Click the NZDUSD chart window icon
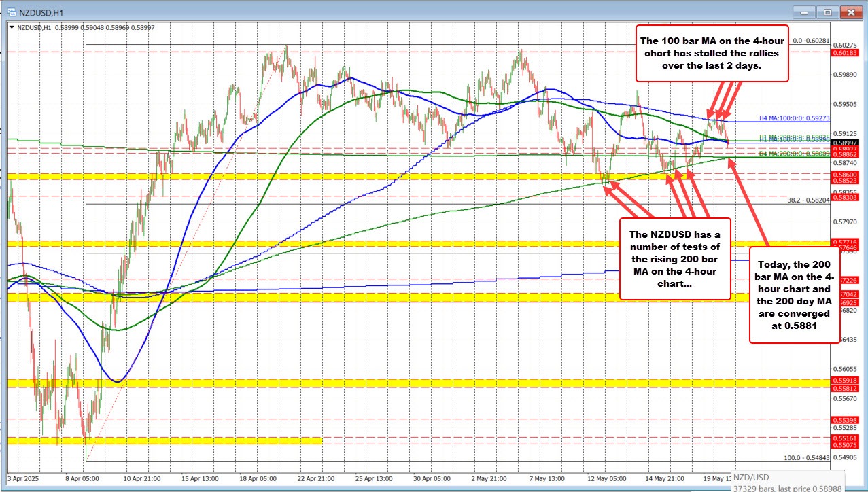 click(10, 12)
